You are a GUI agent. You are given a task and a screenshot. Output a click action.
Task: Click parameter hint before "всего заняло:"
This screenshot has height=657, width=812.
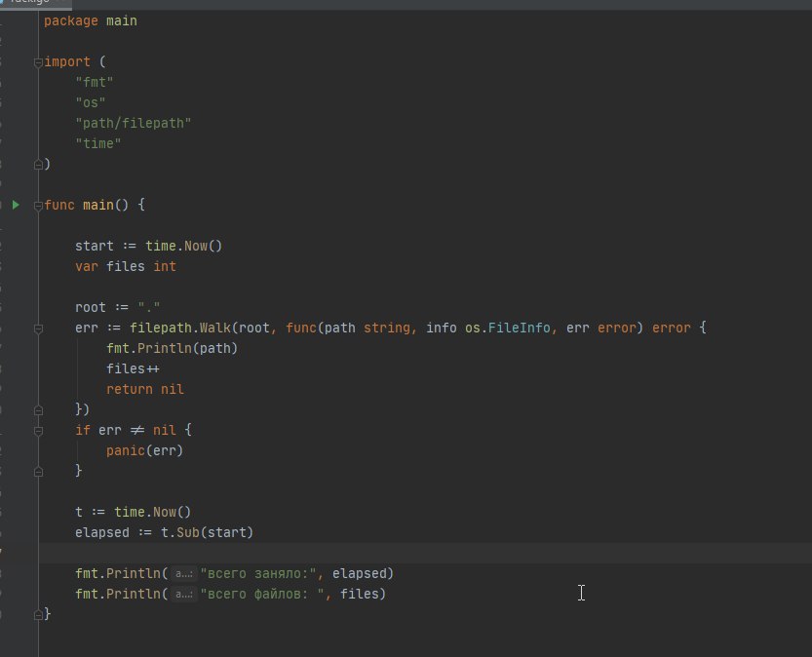click(x=184, y=573)
